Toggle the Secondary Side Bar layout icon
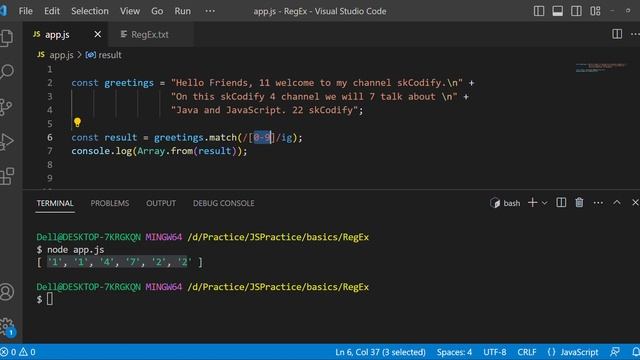640x360 pixels. pyautogui.click(x=576, y=11)
